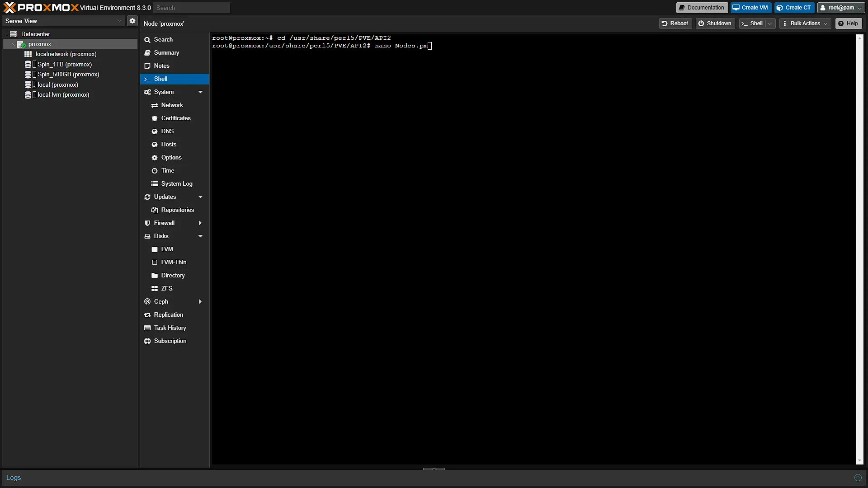
Task: Open the node Search panel
Action: (x=175, y=40)
